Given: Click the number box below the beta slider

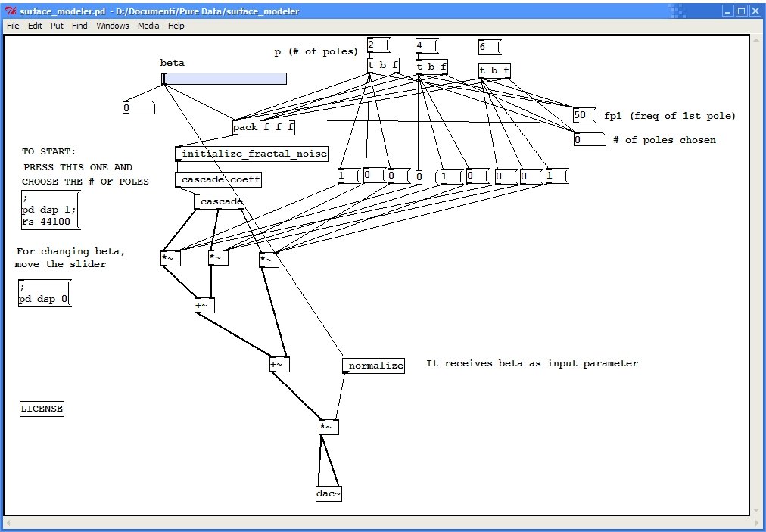Looking at the screenshot, I should 139,108.
